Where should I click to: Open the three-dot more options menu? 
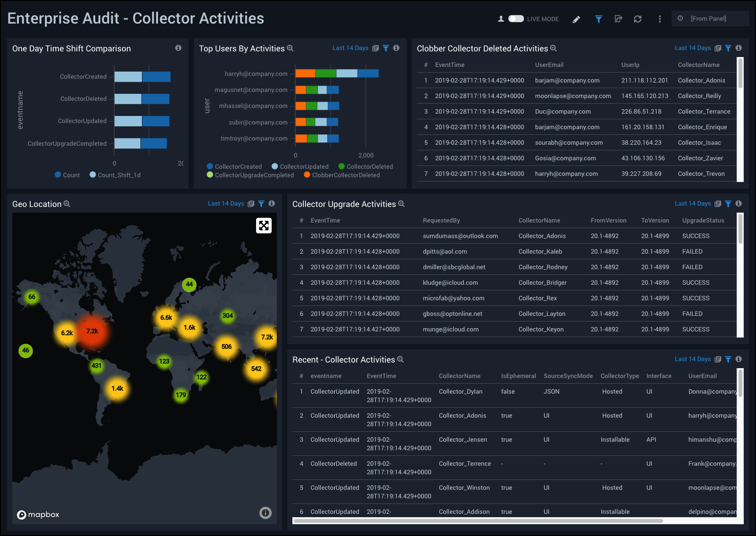660,19
